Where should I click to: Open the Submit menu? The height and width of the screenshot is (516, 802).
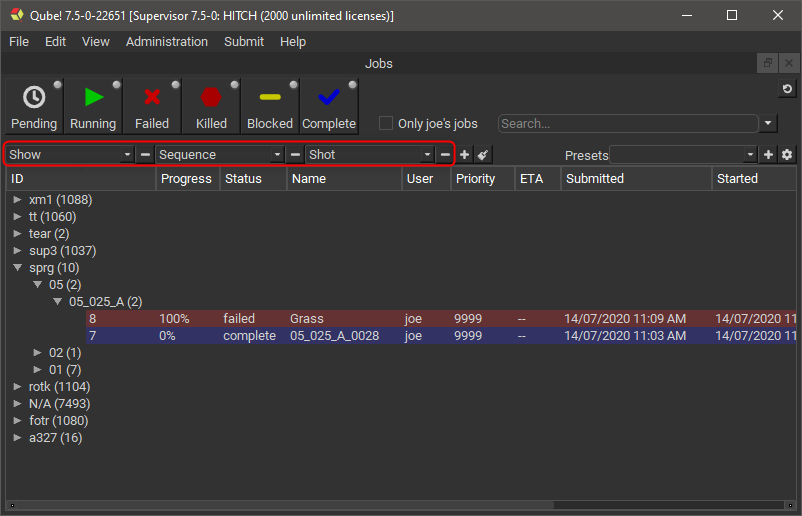(244, 42)
